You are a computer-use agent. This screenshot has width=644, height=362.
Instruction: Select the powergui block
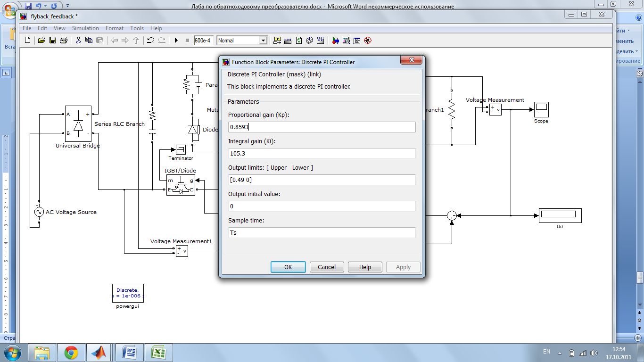[128, 293]
